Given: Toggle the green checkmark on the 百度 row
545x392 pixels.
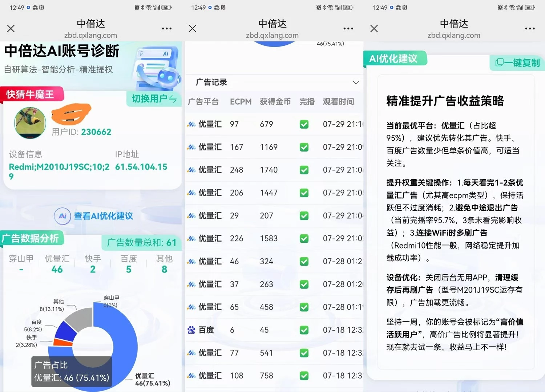Looking at the screenshot, I should 304,330.
